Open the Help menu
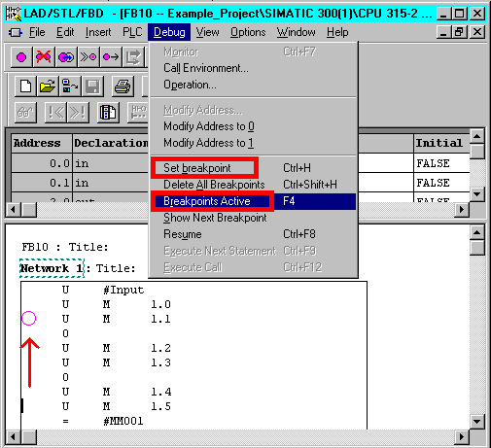The image size is (491, 448). (x=337, y=32)
